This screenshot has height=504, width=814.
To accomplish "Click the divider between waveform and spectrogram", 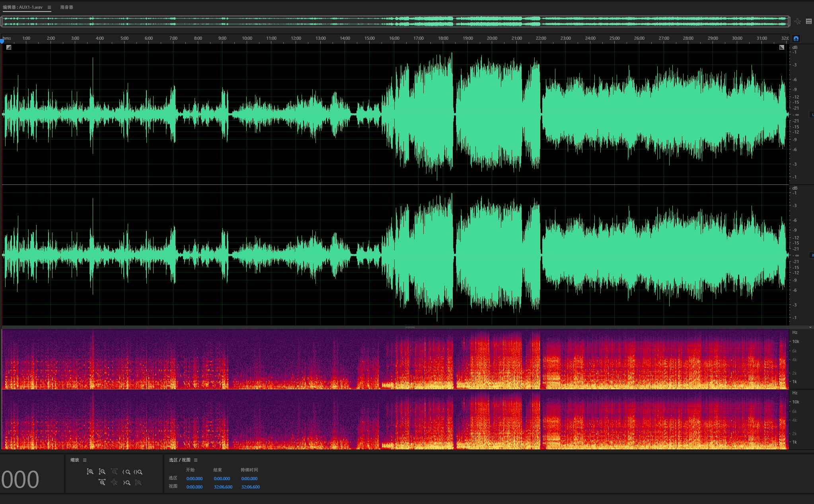I will [410, 327].
